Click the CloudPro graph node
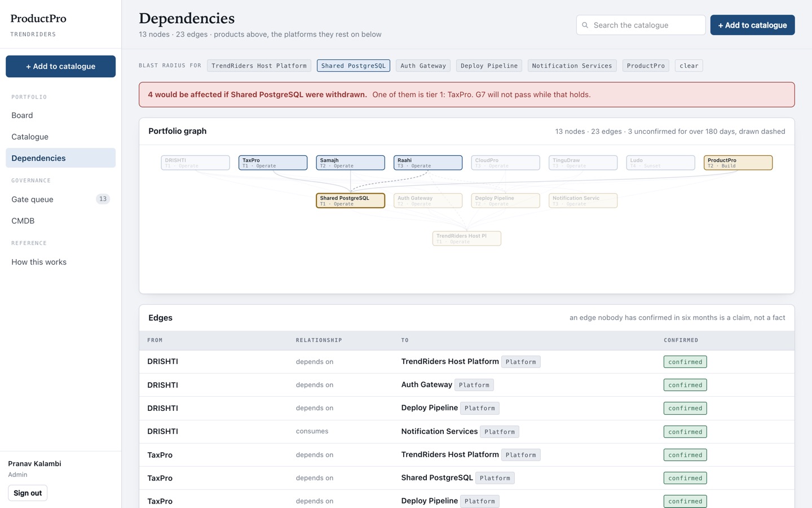Screen dimensions: 812x508 click(505, 163)
